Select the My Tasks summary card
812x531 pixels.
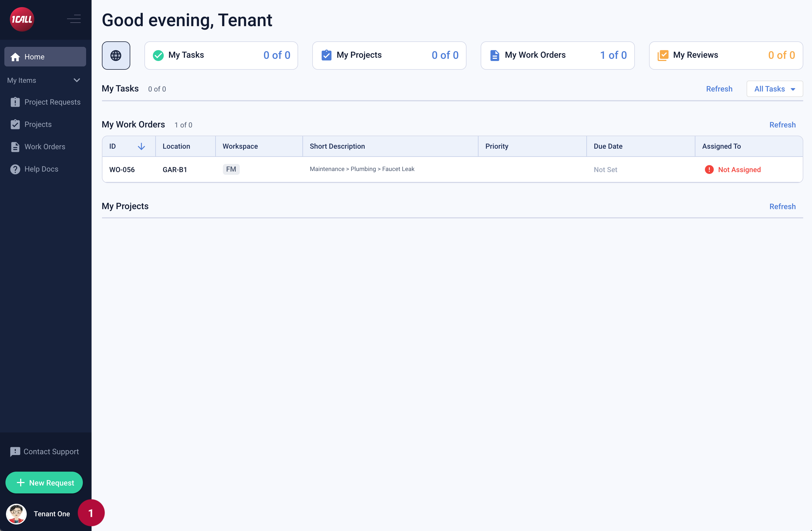point(221,55)
